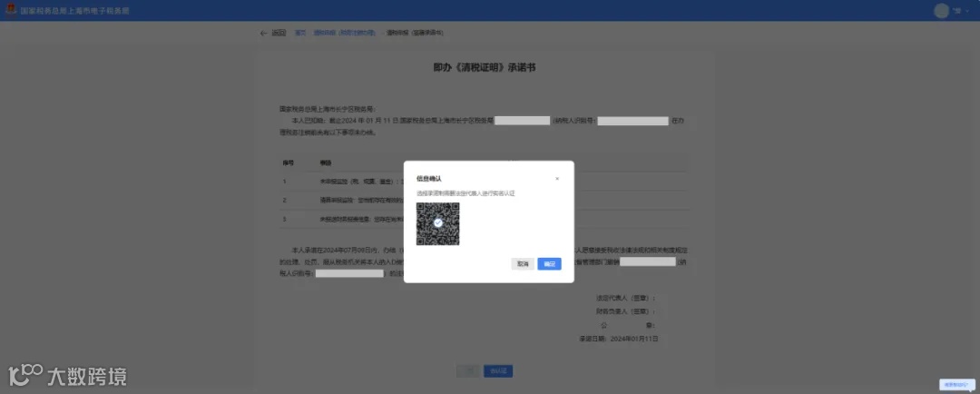Viewport: 980px width, 394px height.
Task: Click the QR code in the dialog
Action: (x=437, y=223)
